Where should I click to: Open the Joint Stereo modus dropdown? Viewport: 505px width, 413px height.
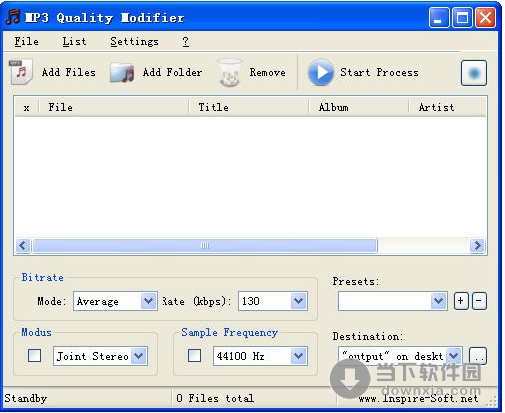pyautogui.click(x=100, y=356)
